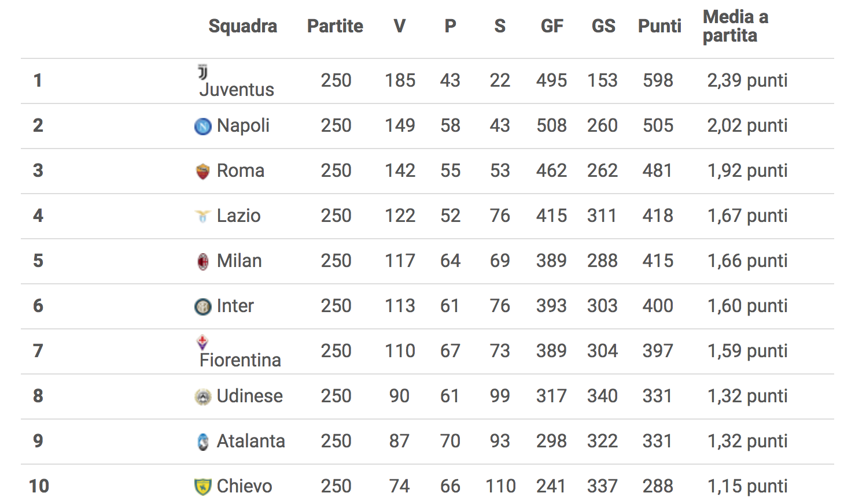855x504 pixels.
Task: Click the Atalanta club crest icon
Action: click(x=202, y=442)
